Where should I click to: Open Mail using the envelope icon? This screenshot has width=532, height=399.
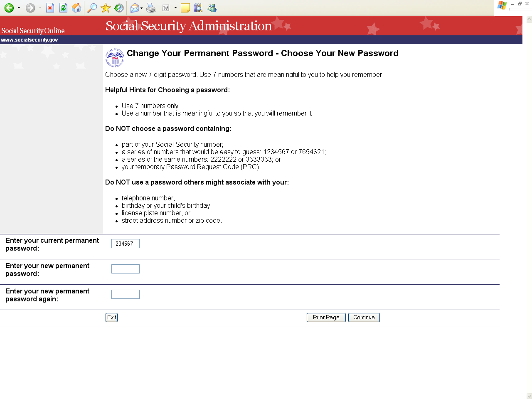(x=135, y=8)
